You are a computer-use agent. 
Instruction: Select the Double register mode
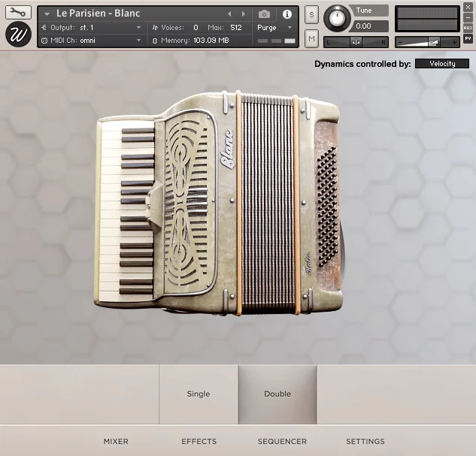(x=277, y=394)
